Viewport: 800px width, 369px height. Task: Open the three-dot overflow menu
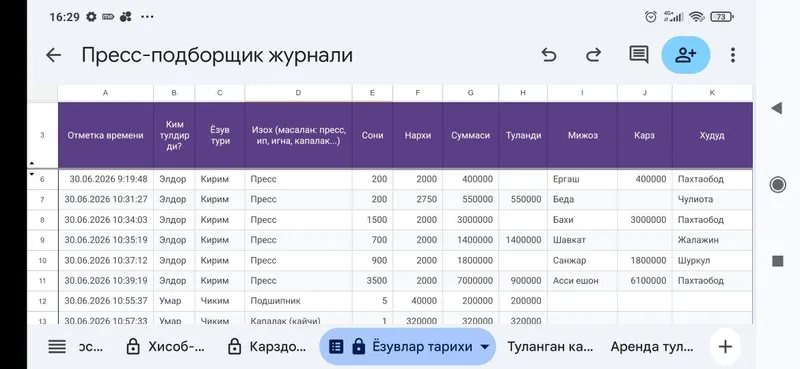click(x=733, y=55)
